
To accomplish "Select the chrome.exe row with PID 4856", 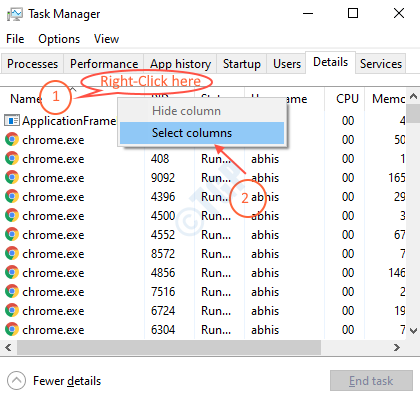I will click(203, 273).
